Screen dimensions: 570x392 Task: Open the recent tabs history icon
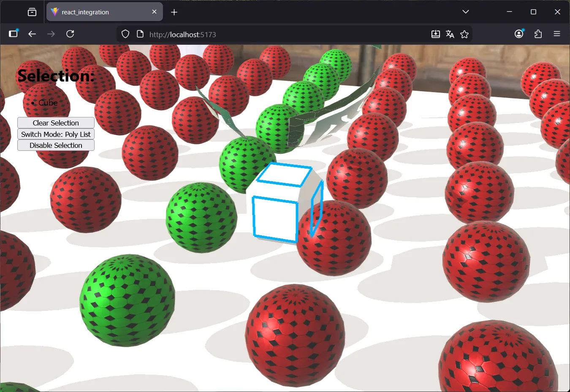(x=32, y=12)
